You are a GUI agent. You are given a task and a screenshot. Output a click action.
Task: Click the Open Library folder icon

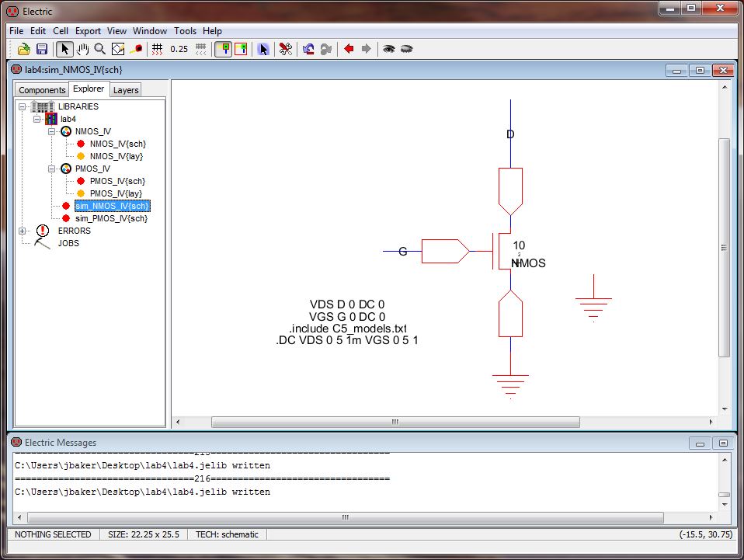point(23,49)
